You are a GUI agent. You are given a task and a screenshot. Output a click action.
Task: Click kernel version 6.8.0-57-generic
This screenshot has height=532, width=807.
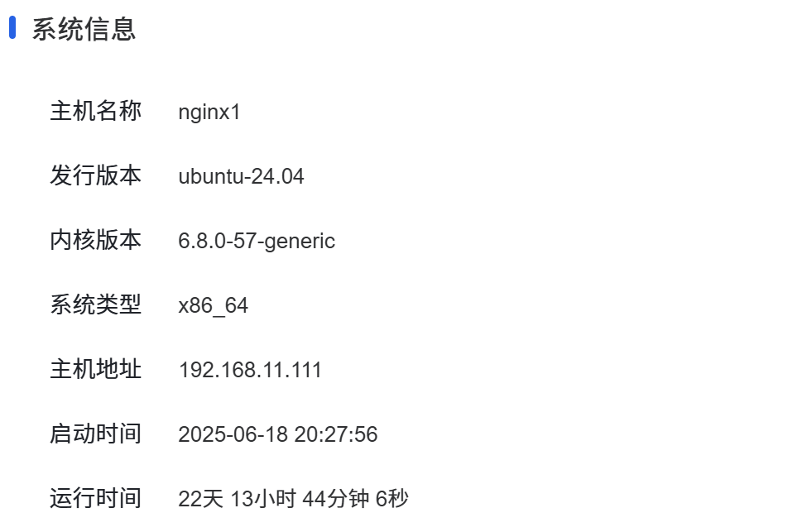[x=257, y=242]
